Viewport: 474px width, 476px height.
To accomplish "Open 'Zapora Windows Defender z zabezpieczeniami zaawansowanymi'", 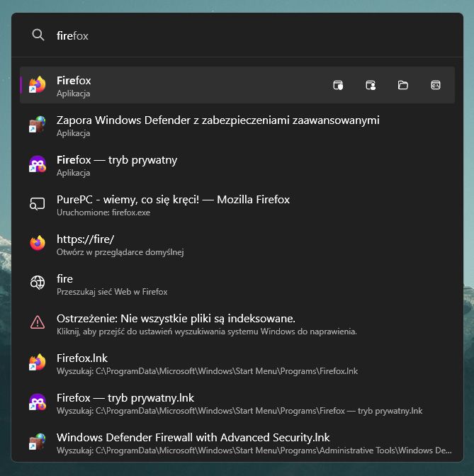I will [237, 125].
